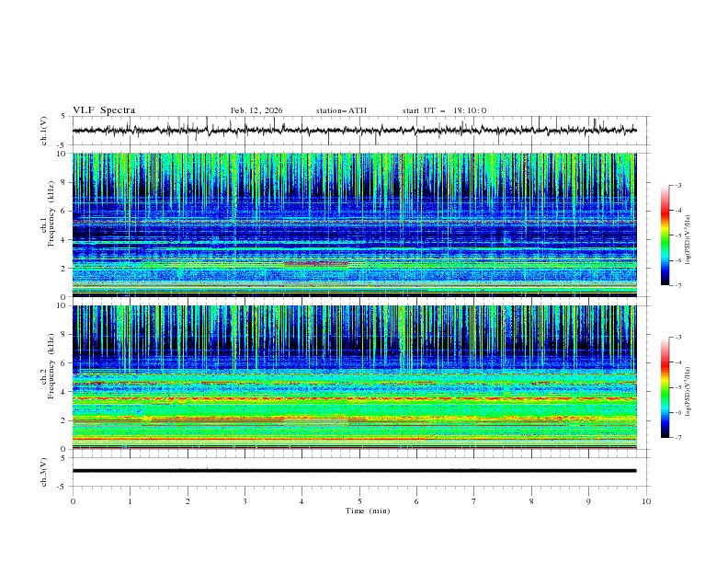The image size is (728, 563).
Task: Click the ch.2 spectrogram color scale bar
Action: coord(665,387)
